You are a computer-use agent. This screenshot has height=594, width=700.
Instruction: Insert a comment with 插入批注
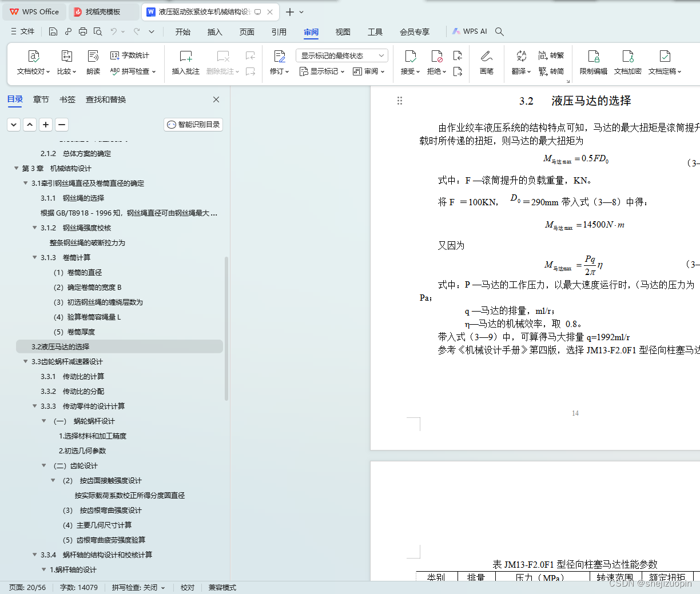[186, 63]
